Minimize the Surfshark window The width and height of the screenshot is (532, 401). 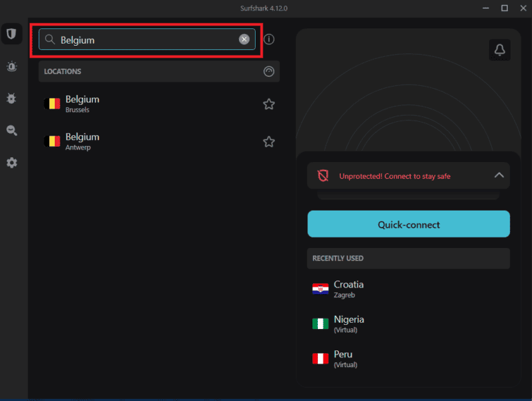pos(486,8)
